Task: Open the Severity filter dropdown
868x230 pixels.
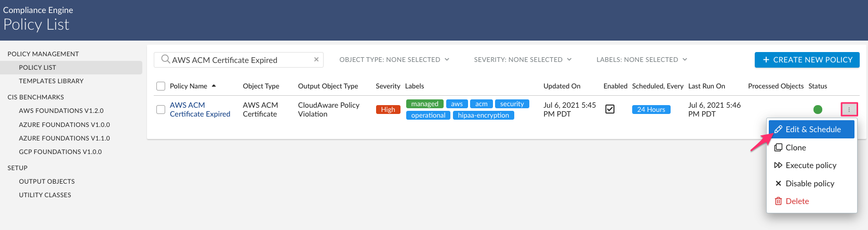Action: tap(523, 59)
